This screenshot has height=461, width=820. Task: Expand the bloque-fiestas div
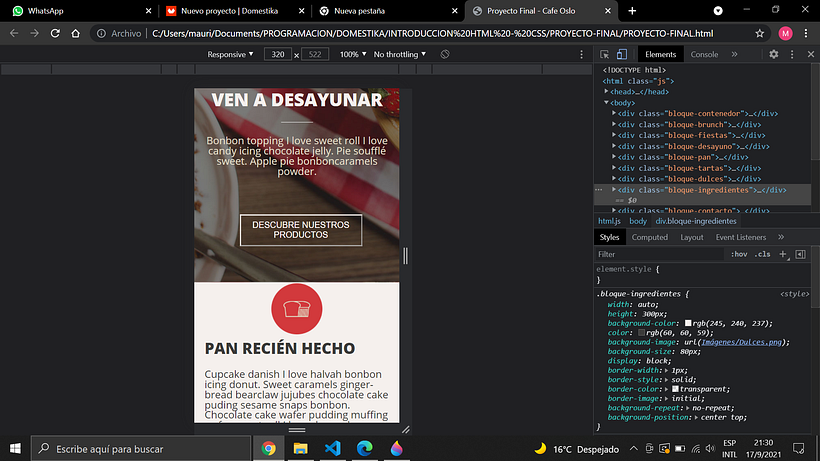(614, 135)
